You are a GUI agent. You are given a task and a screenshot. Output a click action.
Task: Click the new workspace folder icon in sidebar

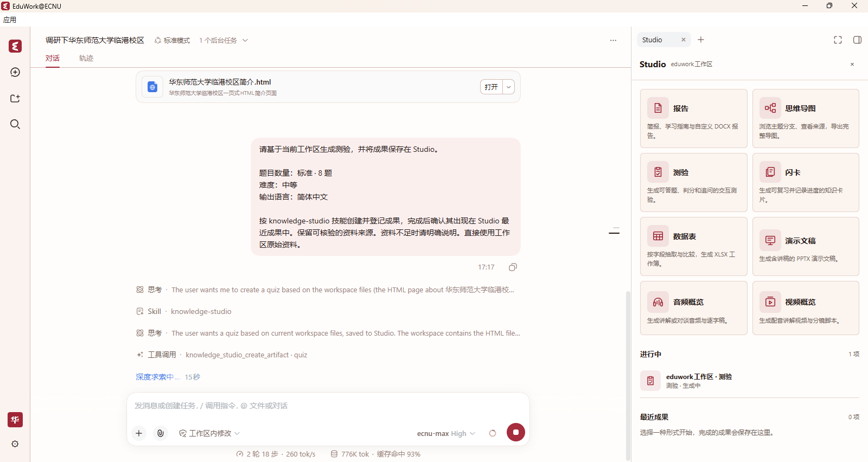click(15, 98)
